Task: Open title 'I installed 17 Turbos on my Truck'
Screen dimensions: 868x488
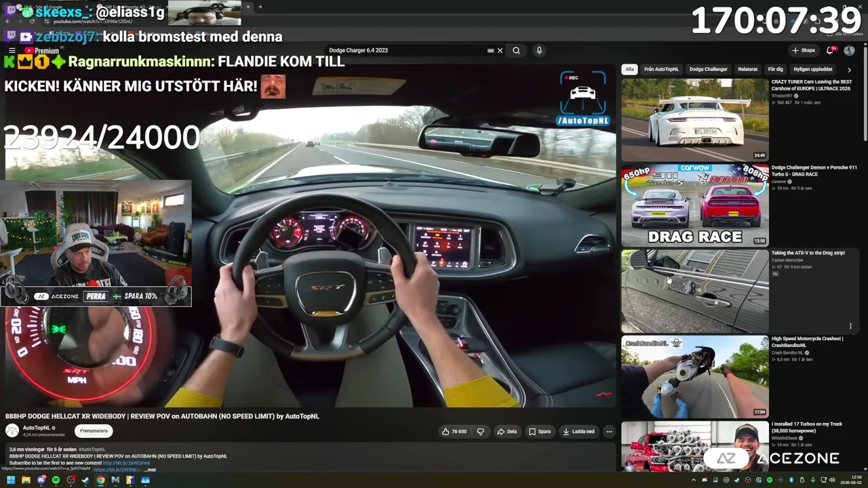Action: tap(806, 427)
